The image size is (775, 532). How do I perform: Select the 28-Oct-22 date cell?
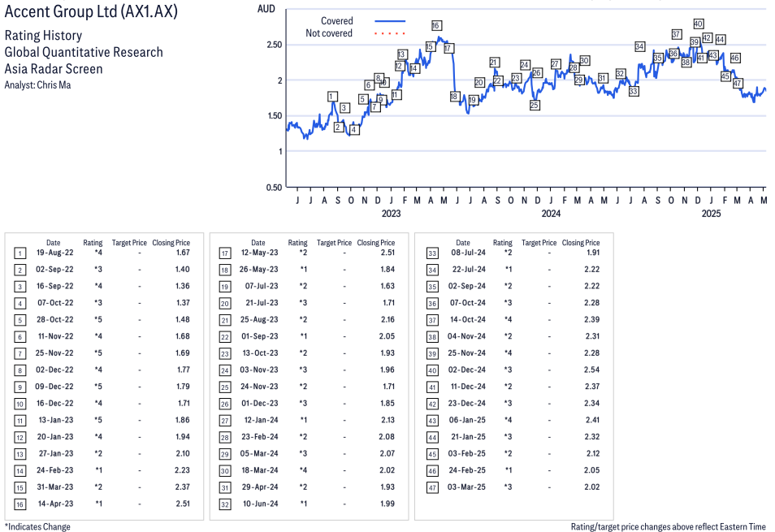(x=55, y=319)
